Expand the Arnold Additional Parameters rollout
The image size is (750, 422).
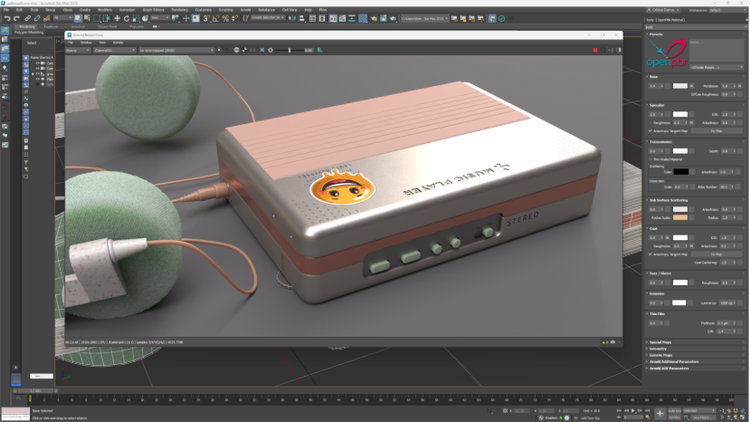675,361
